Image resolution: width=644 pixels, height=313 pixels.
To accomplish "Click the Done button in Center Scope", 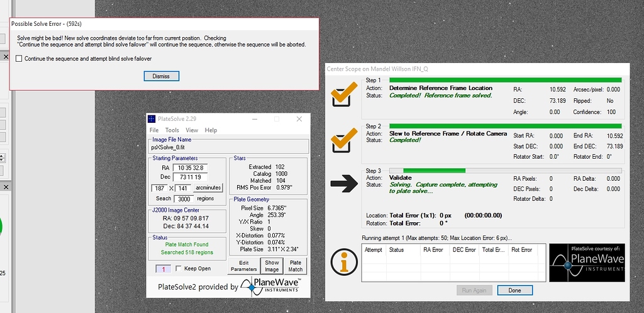I will (514, 290).
